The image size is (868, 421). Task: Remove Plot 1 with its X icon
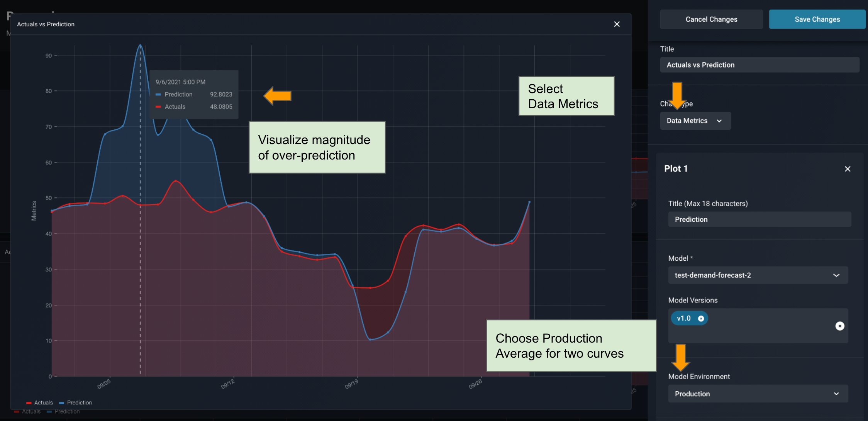tap(847, 169)
